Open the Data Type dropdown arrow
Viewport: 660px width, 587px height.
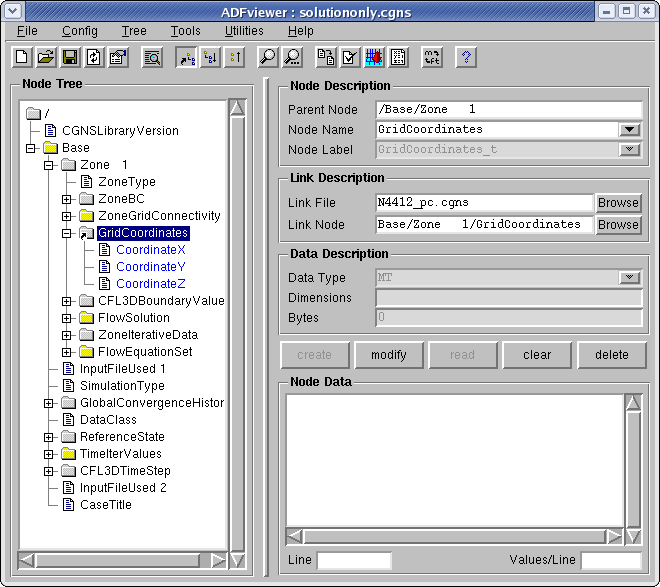click(630, 277)
